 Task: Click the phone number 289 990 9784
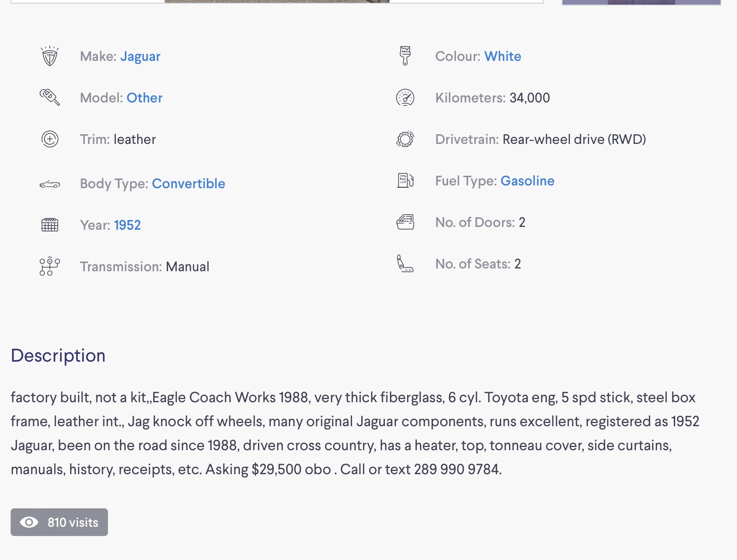click(457, 469)
